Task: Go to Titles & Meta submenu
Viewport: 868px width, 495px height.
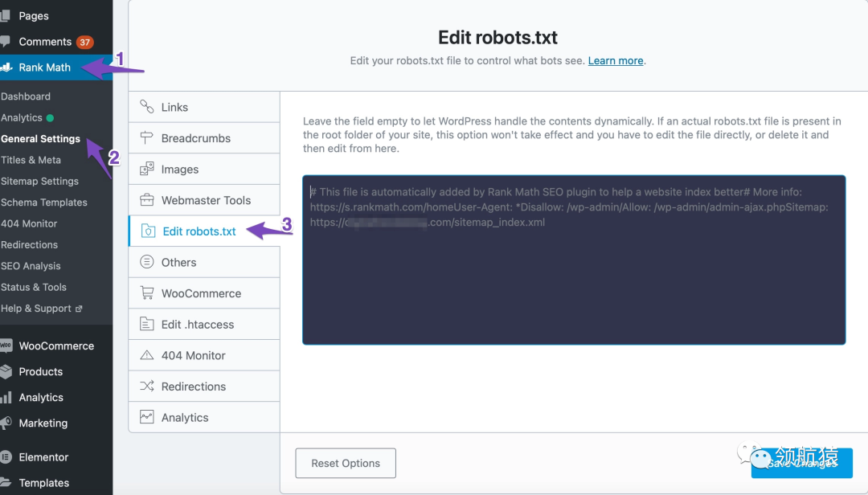Action: coord(31,160)
